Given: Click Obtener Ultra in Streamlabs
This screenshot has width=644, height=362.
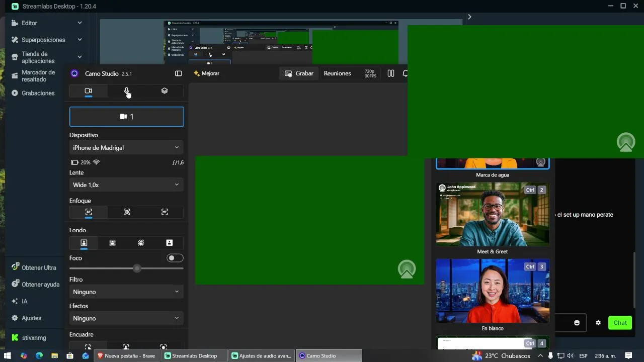Looking at the screenshot, I should (34, 268).
